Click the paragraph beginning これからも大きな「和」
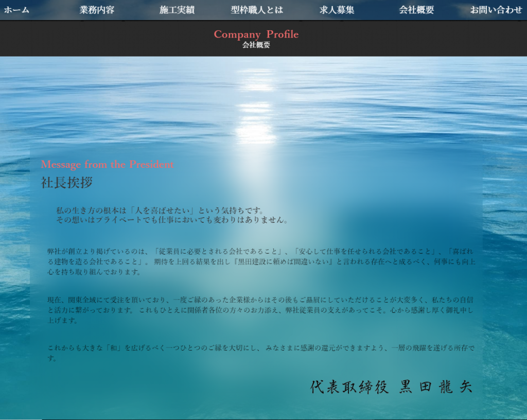527x420 pixels. [x=261, y=353]
